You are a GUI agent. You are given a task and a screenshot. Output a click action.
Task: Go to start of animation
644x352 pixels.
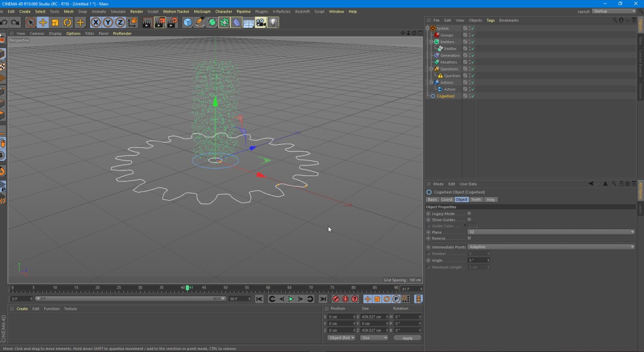pyautogui.click(x=259, y=299)
